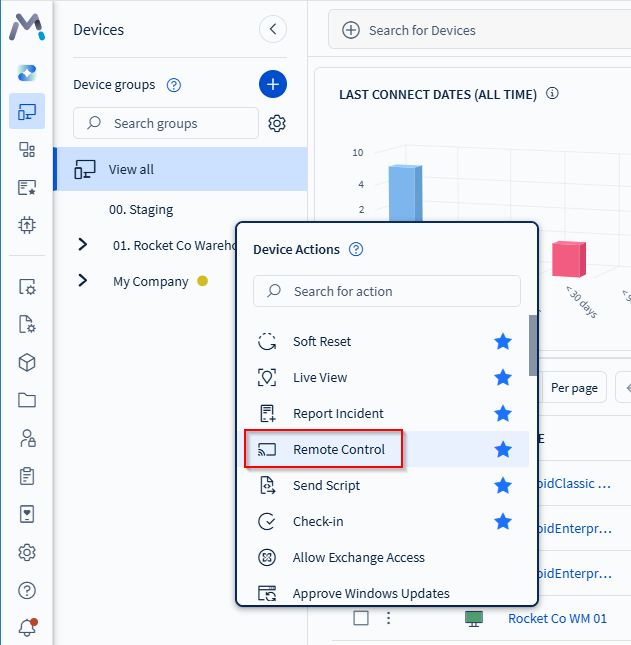Open help question mark in left sidebar
The width and height of the screenshot is (631, 645).
click(27, 590)
